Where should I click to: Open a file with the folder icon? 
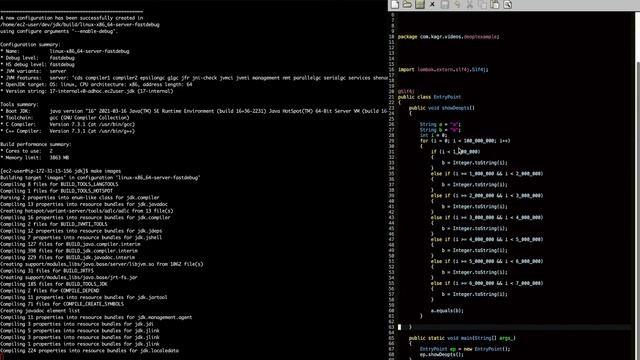pyautogui.click(x=407, y=4)
